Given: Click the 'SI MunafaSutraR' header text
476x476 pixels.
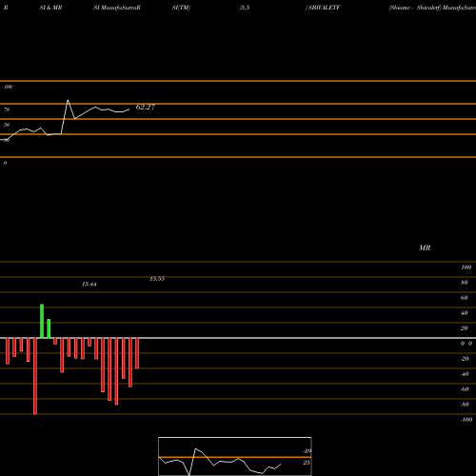Looking at the screenshot, I should (117, 8).
